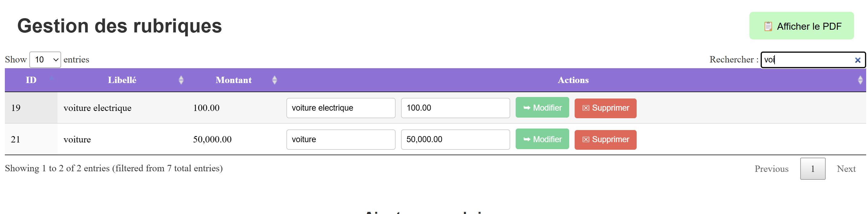Go to Next page

pos(846,169)
